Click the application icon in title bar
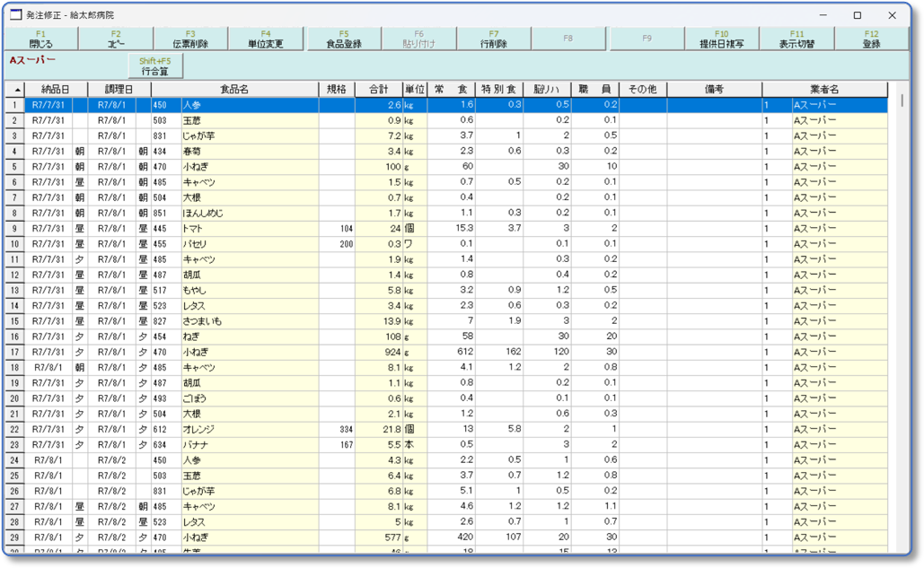 pos(15,15)
